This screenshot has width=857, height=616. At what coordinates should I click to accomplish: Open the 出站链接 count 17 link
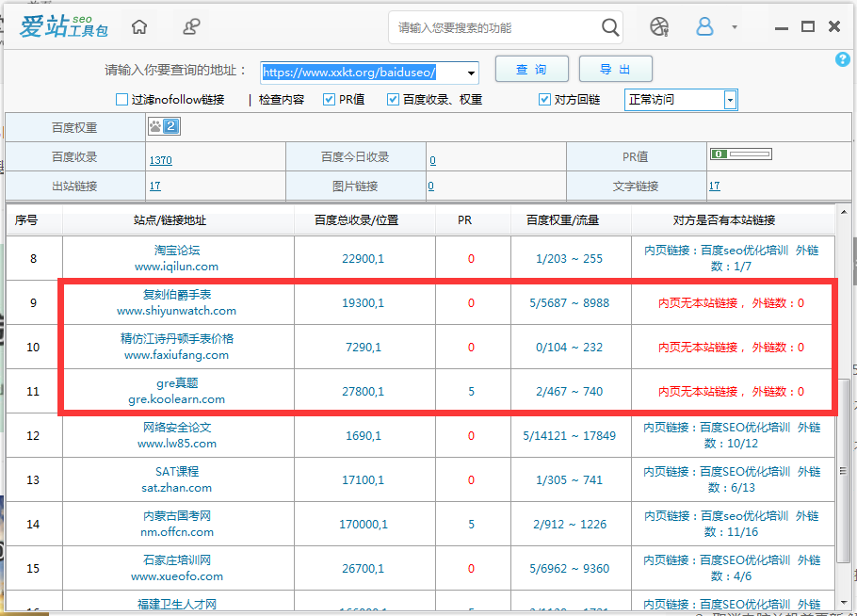point(155,186)
